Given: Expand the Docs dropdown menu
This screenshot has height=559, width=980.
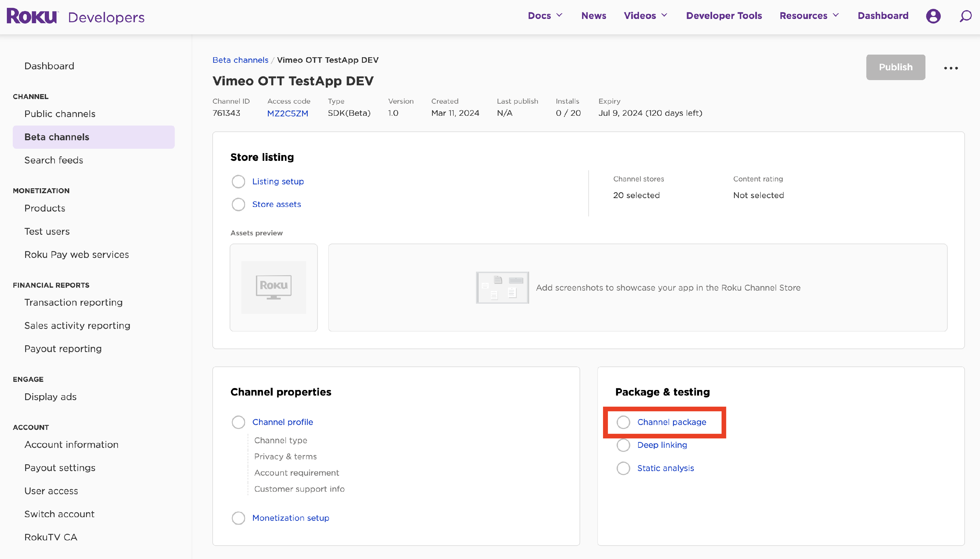Looking at the screenshot, I should tap(545, 16).
